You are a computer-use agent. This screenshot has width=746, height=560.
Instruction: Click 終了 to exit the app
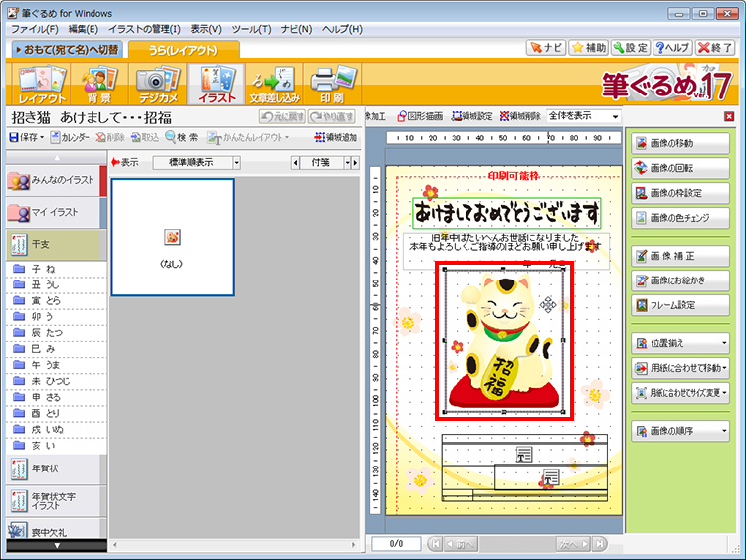tap(715, 48)
